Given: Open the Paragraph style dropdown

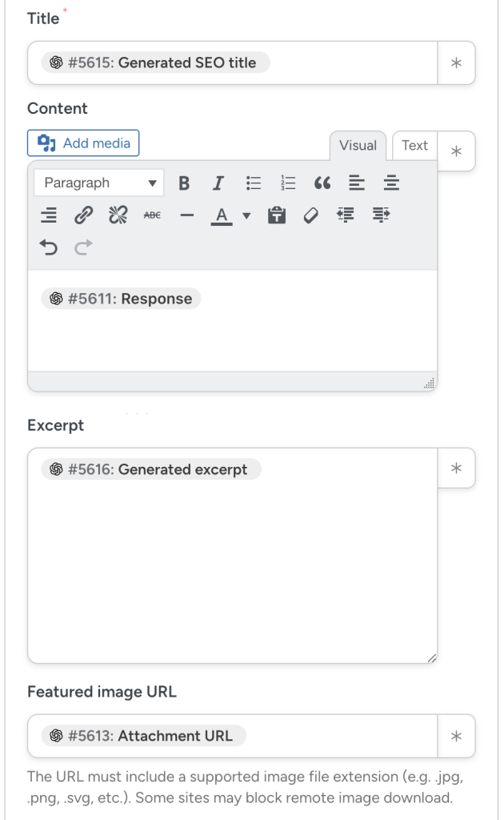Looking at the screenshot, I should click(98, 183).
